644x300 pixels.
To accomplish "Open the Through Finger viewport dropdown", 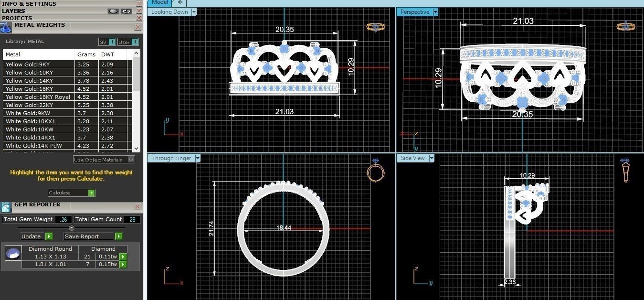I will coord(197,158).
